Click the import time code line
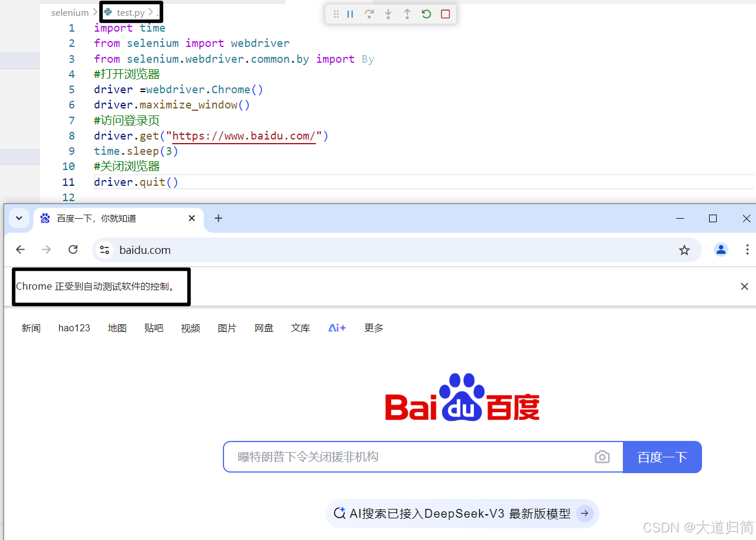 [130, 28]
